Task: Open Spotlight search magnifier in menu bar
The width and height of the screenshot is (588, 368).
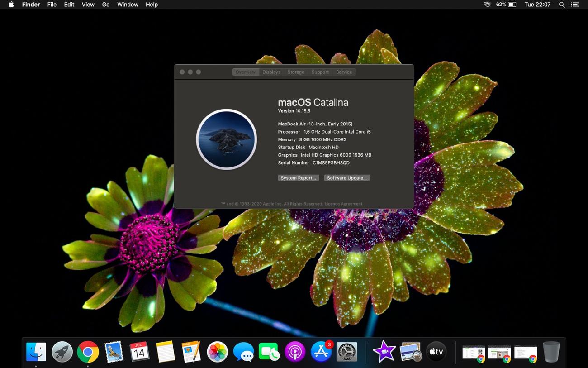Action: tap(562, 5)
